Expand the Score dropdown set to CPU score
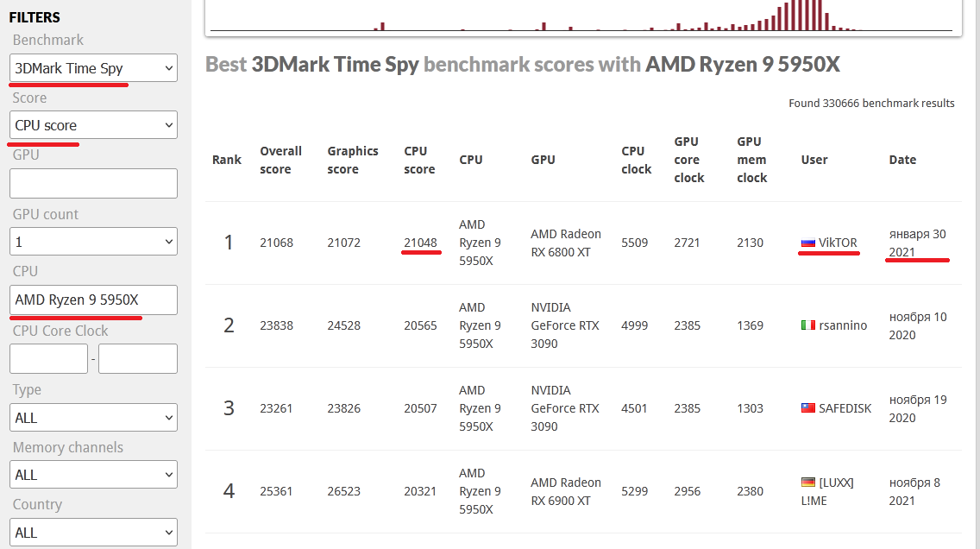 [93, 125]
